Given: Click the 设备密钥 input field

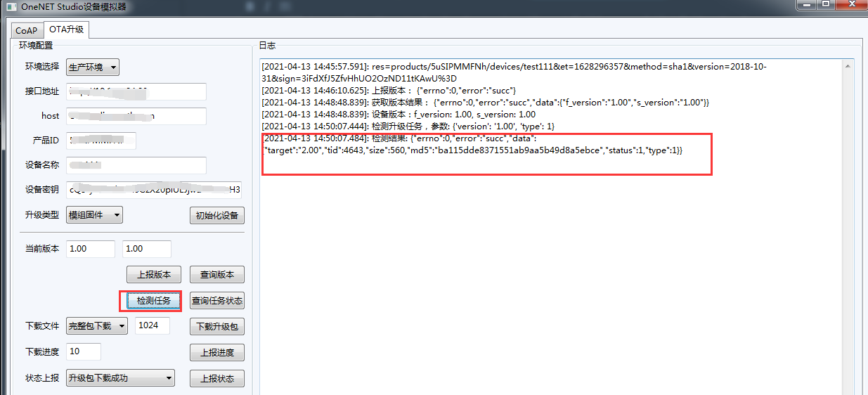Looking at the screenshot, I should tap(154, 190).
